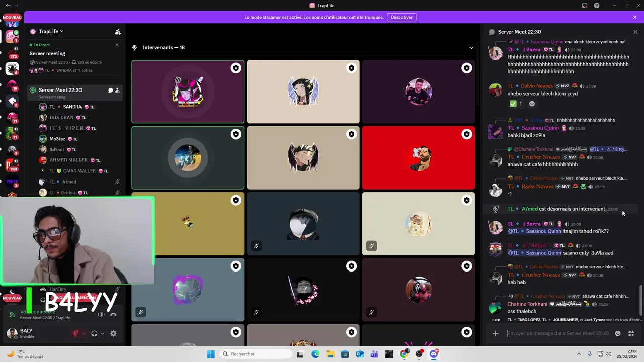Add a reaction with the smiley-plus icon
This screenshot has width=644, height=362.
(532, 104)
